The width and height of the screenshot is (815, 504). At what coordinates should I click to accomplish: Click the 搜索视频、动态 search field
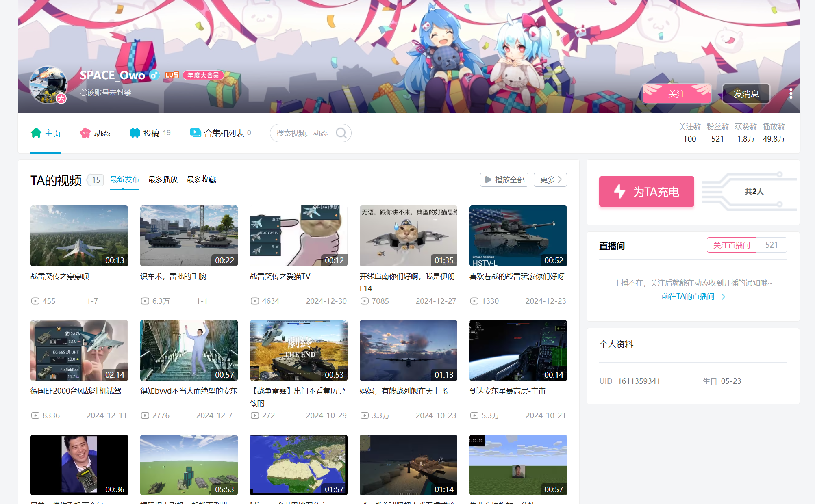point(303,133)
